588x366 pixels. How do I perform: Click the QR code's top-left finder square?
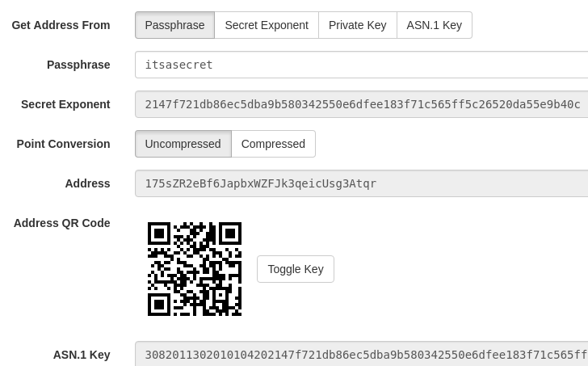159,233
